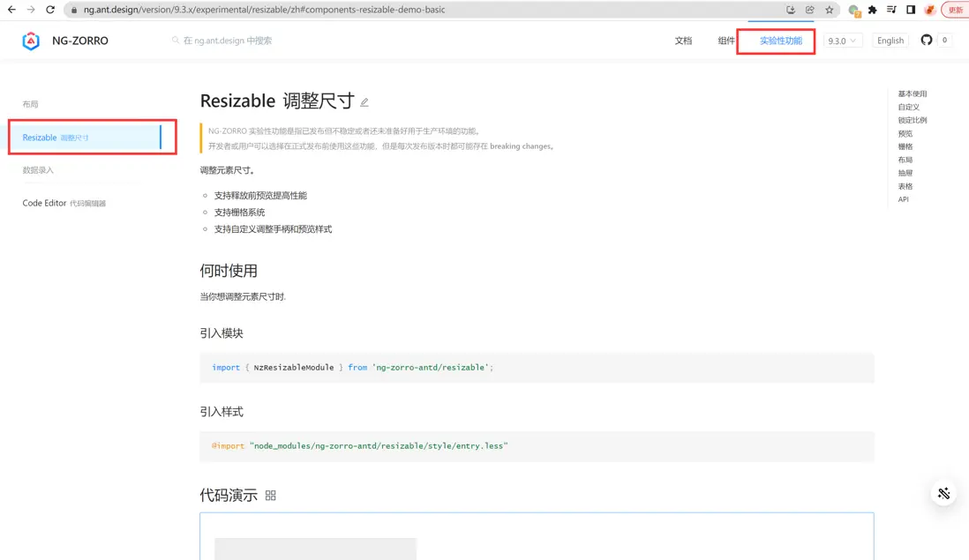Open the GitHub icon link

pyautogui.click(x=926, y=41)
